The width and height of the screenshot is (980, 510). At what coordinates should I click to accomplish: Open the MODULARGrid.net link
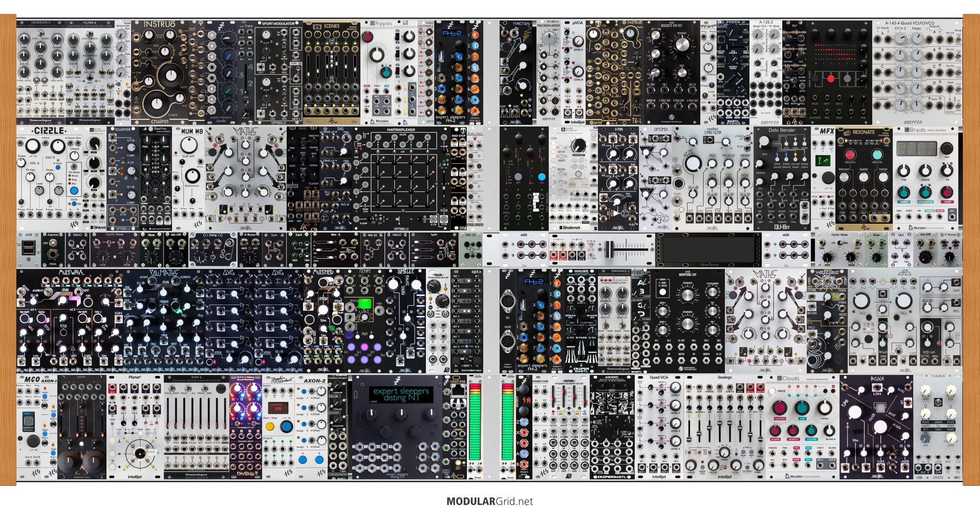[x=490, y=501]
